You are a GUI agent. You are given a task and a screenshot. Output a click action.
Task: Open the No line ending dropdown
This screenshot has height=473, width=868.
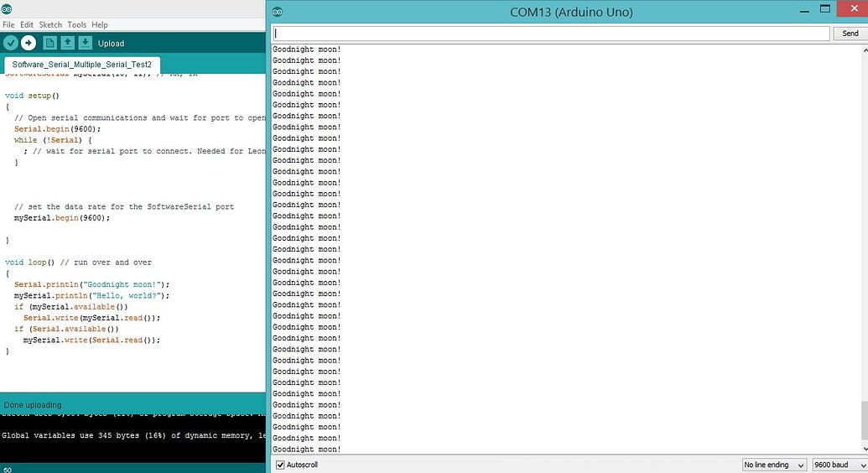tap(774, 465)
